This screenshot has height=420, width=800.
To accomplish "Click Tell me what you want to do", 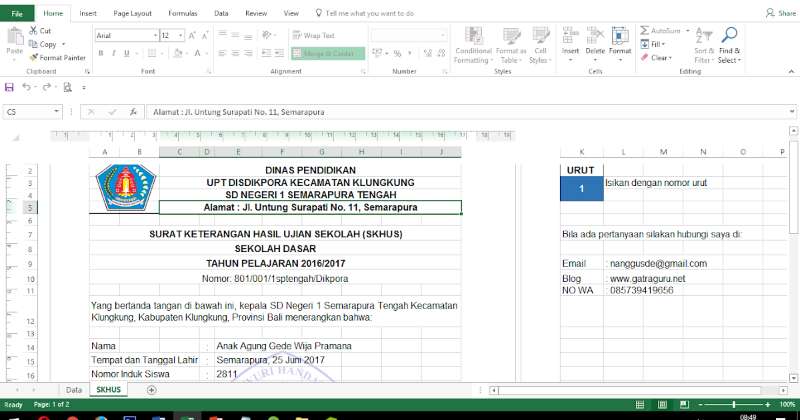I will [x=368, y=13].
